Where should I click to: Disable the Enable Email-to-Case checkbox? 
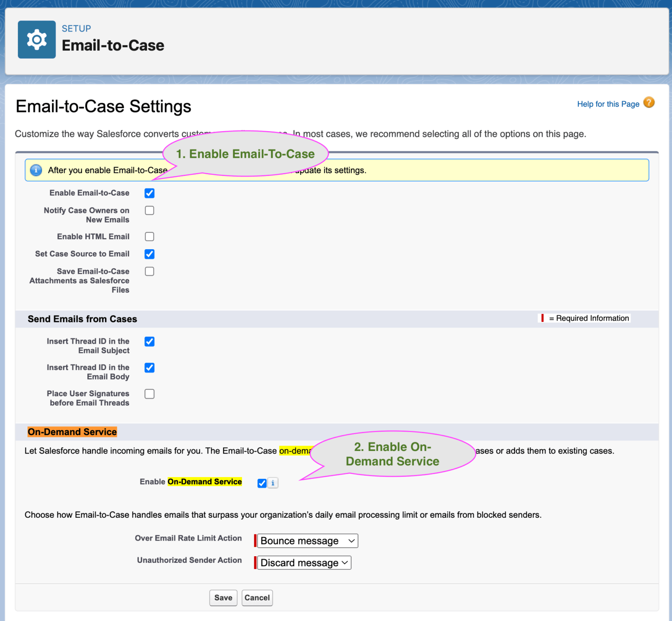click(x=149, y=193)
